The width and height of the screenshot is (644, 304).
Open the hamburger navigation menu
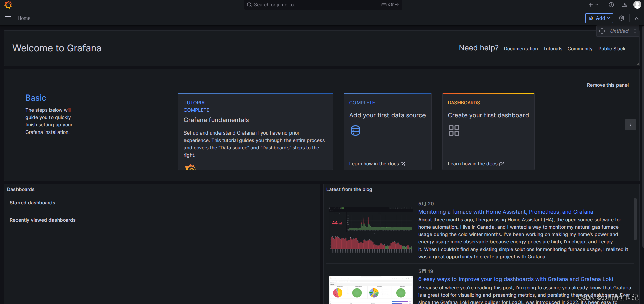tap(8, 18)
